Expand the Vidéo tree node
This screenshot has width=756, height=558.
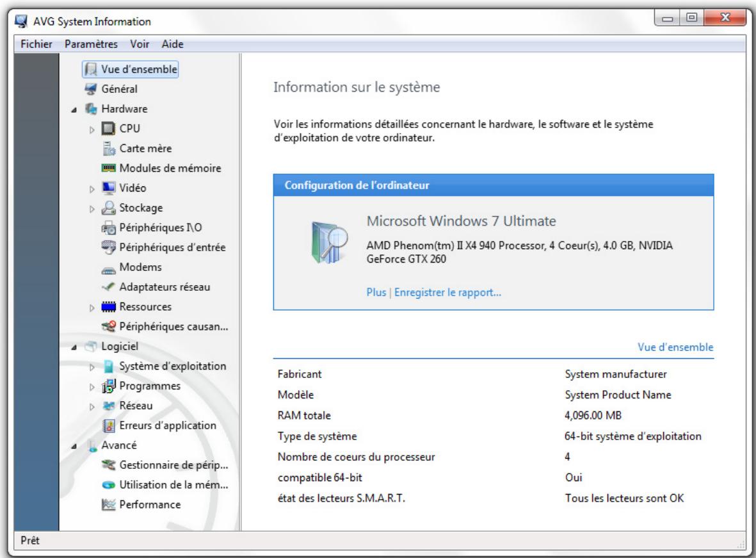[92, 189]
